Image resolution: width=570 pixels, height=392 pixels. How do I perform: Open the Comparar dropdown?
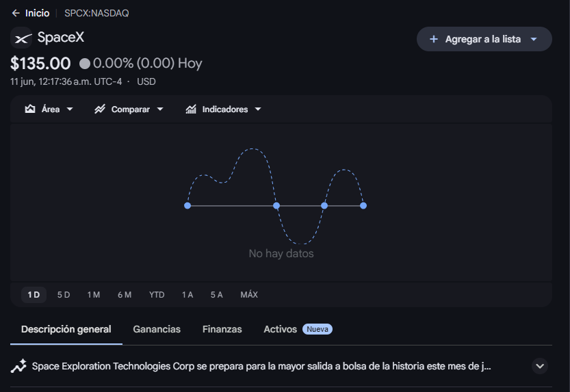pos(129,109)
